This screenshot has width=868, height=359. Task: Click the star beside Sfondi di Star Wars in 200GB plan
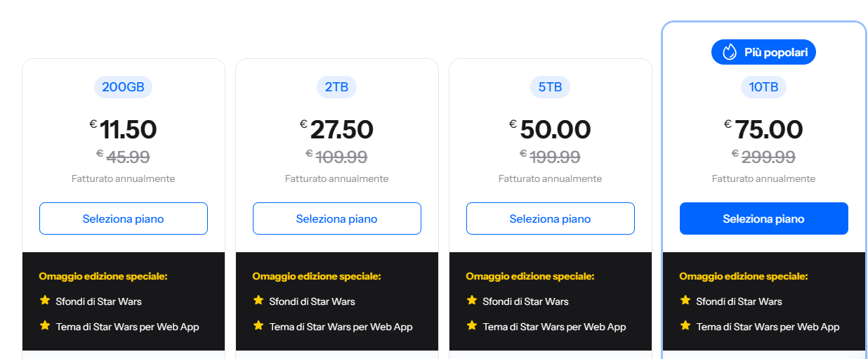45,301
